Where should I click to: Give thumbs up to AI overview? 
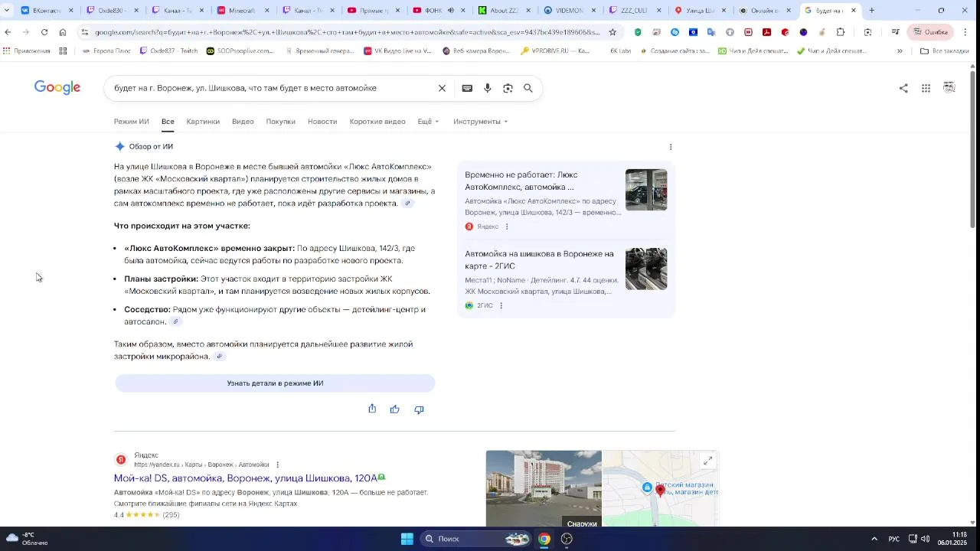[x=395, y=409]
